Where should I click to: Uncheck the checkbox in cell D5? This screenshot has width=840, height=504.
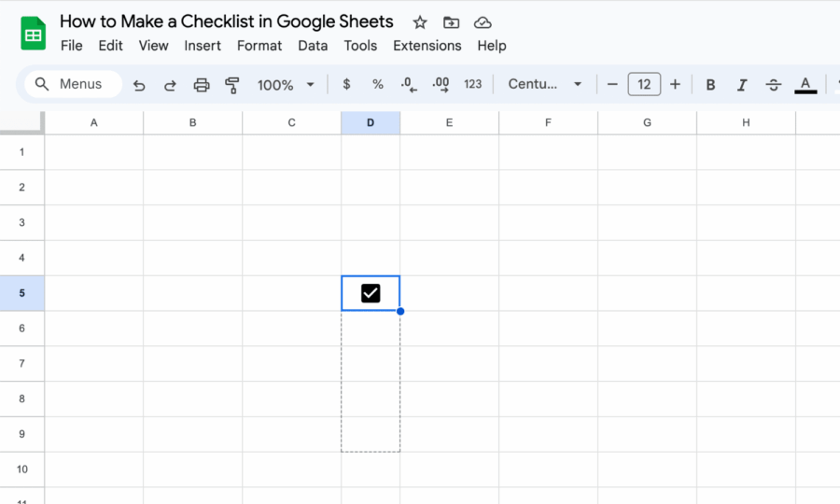[371, 293]
